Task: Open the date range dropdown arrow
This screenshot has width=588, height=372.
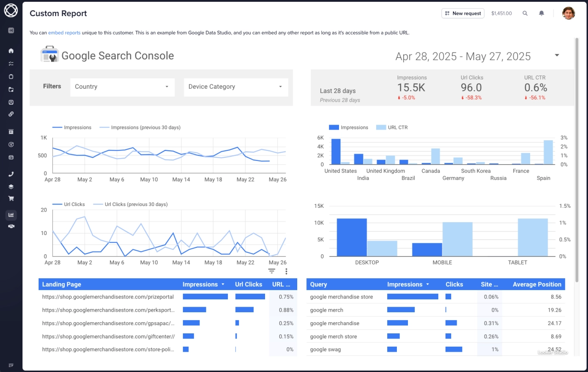Action: tap(557, 55)
